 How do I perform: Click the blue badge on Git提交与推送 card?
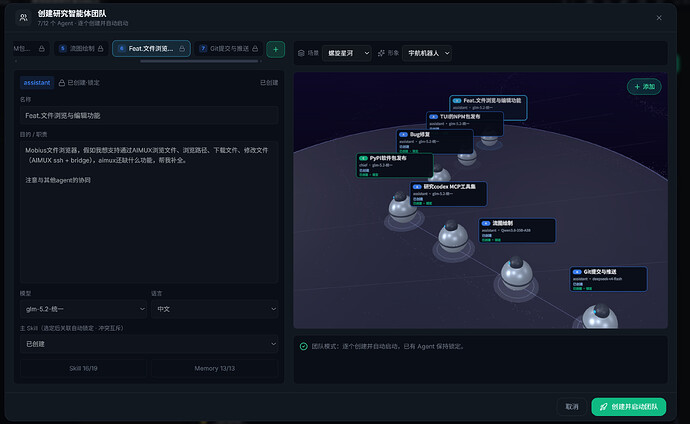coord(577,272)
